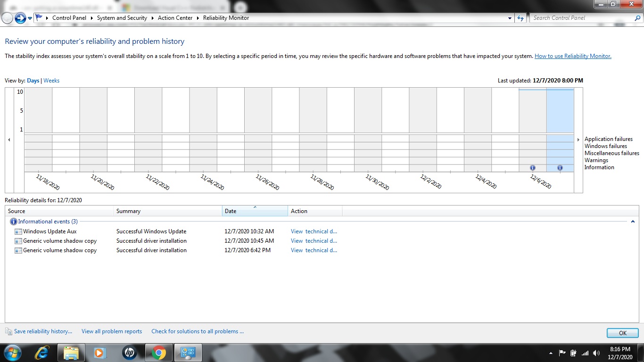The image size is (644, 362).
Task: Show hidden system tray icons arrow
Action: pyautogui.click(x=551, y=353)
